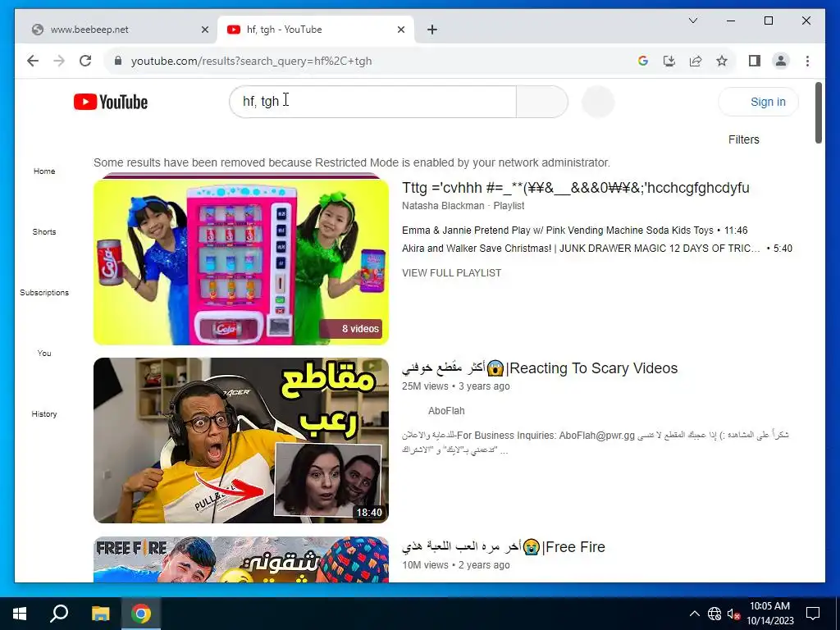
Task: Close the hf, tgh - YouTube tab
Action: [400, 30]
